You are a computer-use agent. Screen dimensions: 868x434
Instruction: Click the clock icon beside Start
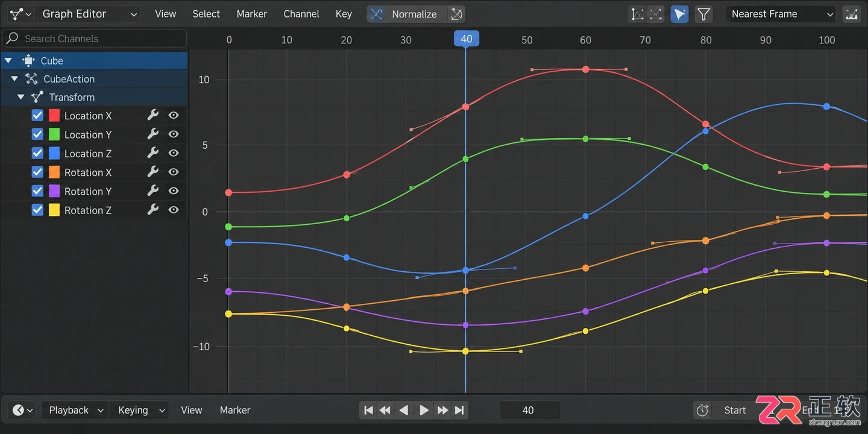click(702, 410)
